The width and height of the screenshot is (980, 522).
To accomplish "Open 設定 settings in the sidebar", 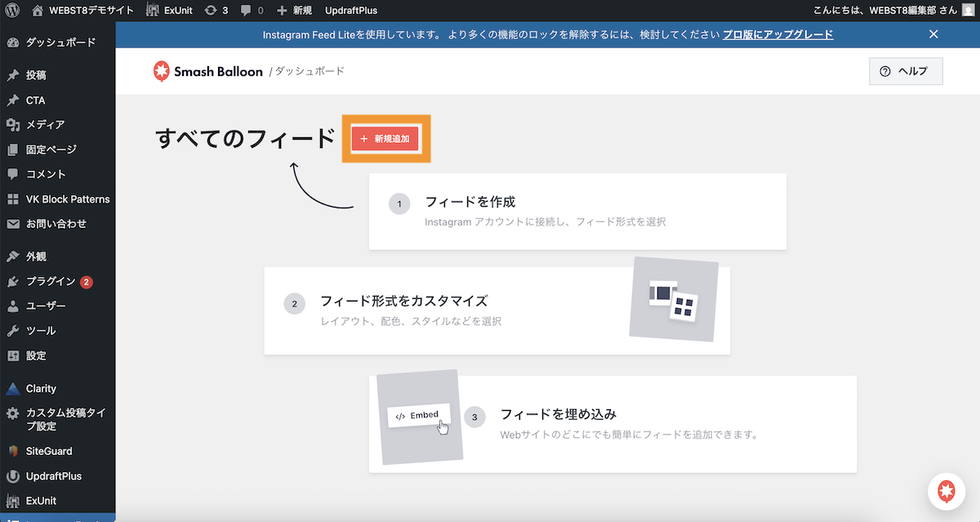I will click(36, 355).
